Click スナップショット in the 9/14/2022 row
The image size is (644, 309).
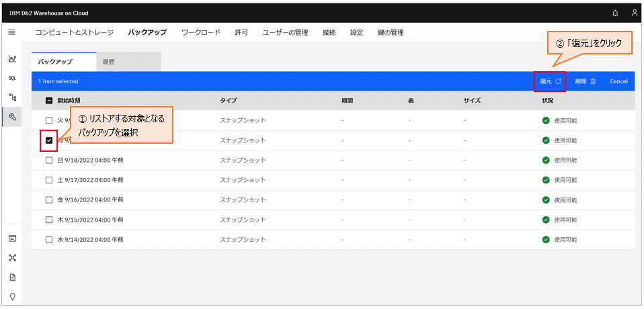pyautogui.click(x=243, y=239)
